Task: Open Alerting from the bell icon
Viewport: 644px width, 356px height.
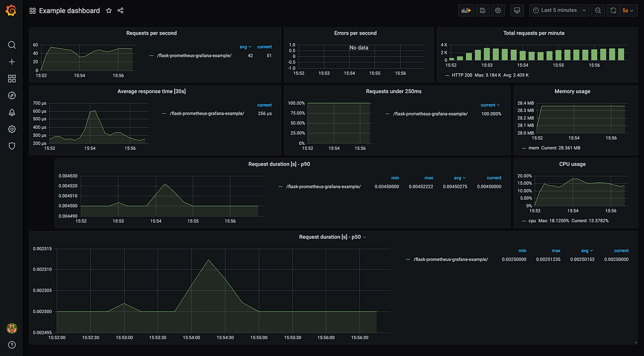Action: pyautogui.click(x=12, y=112)
